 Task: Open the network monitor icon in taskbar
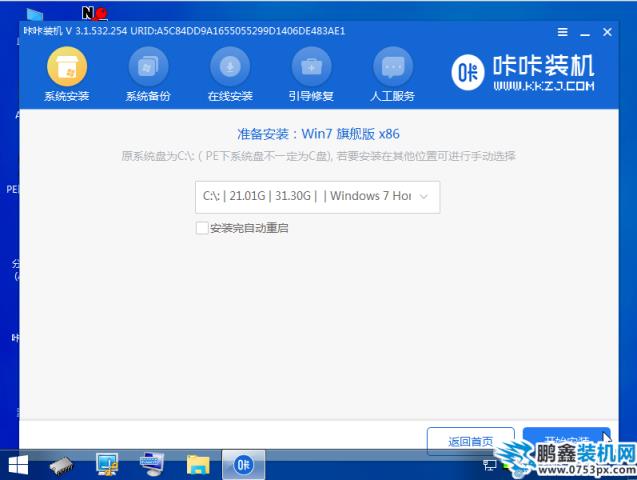(x=106, y=464)
